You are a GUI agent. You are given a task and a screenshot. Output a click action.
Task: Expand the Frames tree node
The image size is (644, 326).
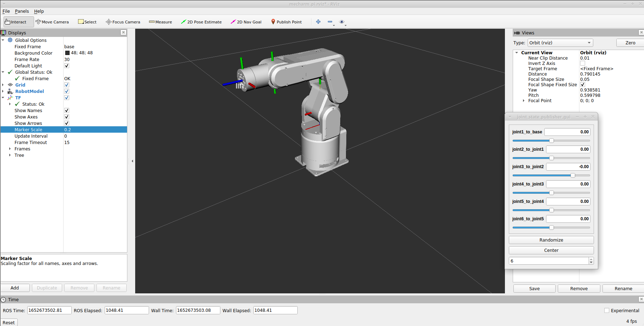click(x=10, y=149)
